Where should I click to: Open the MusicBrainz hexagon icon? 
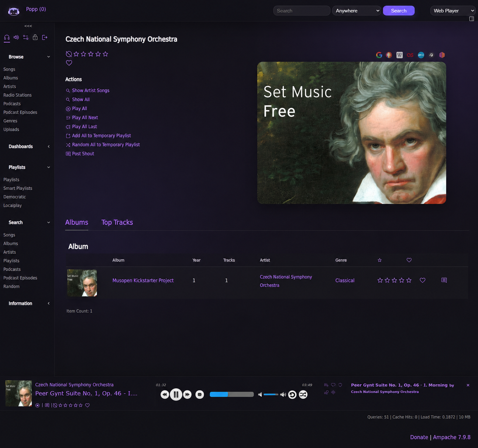(442, 55)
